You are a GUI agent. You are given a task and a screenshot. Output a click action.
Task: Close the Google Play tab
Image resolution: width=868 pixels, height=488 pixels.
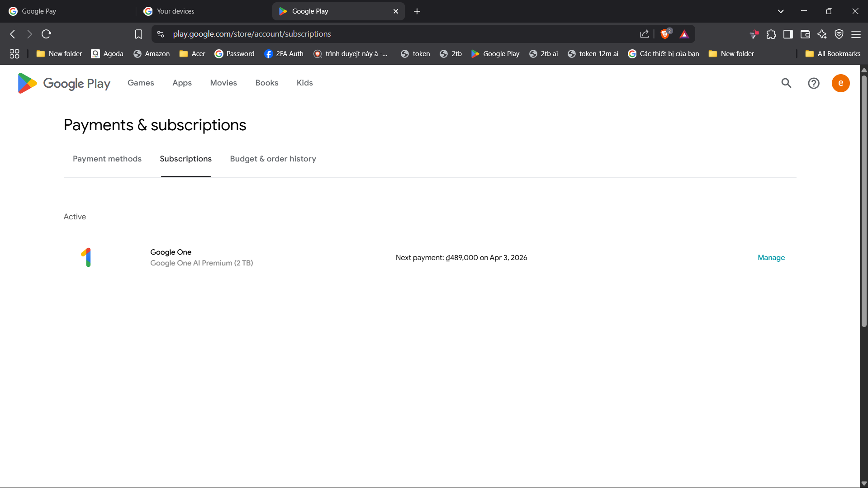396,11
